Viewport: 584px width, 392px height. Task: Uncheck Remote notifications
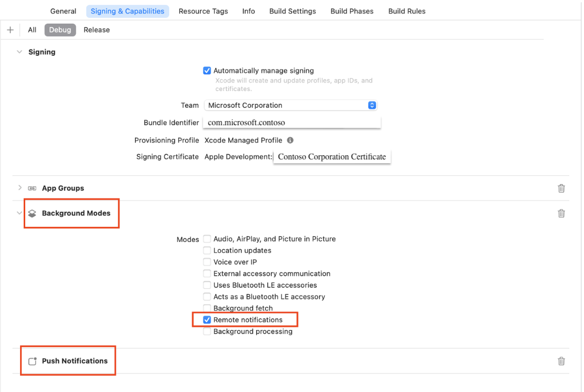(207, 319)
